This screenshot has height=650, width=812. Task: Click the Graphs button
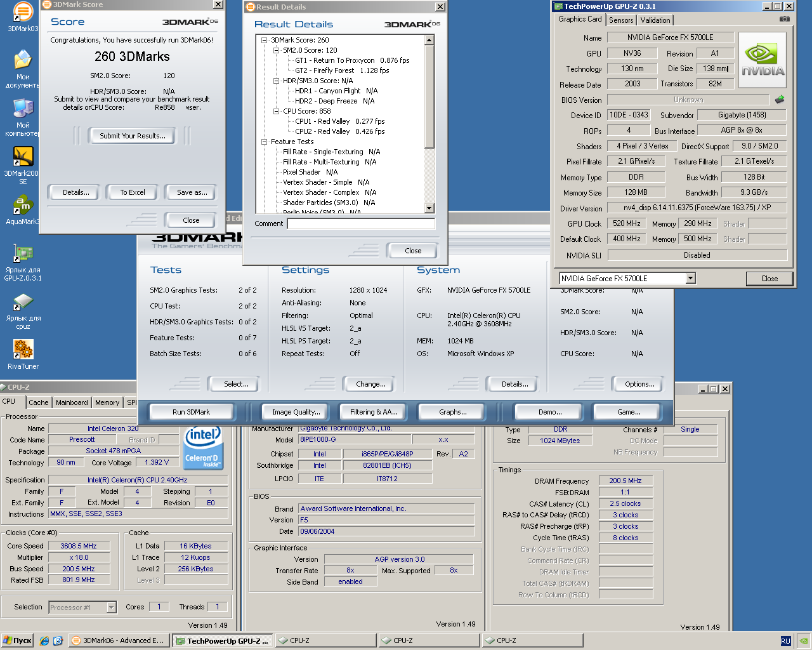coord(453,412)
